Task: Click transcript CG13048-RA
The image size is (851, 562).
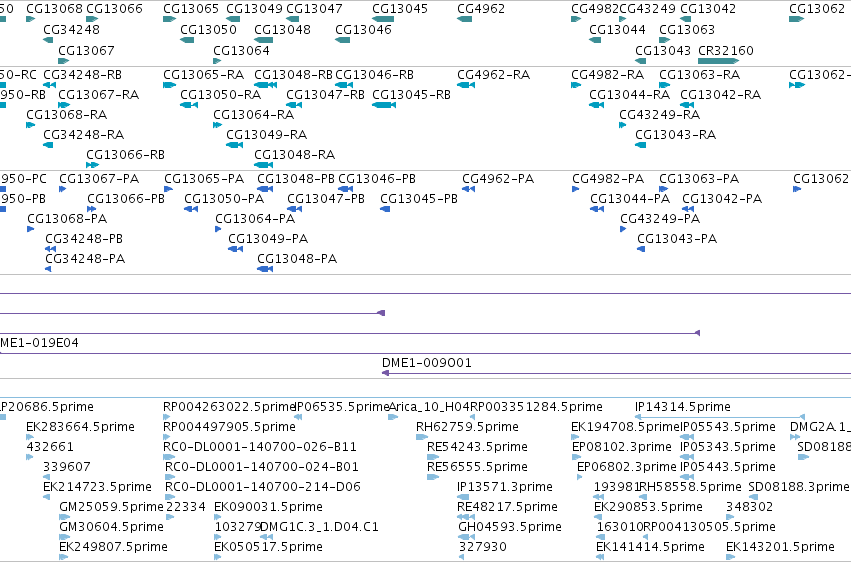Action: pyautogui.click(x=295, y=155)
